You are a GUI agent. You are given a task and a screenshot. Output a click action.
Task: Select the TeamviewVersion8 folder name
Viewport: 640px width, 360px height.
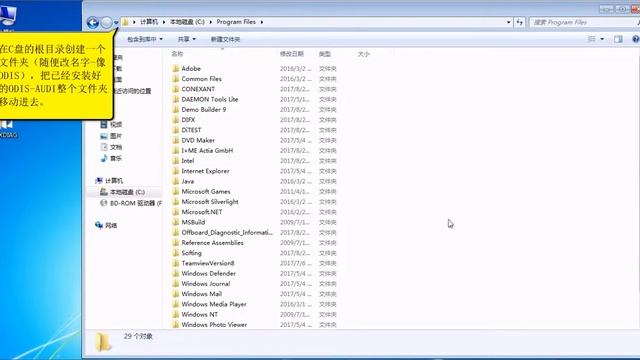(208, 263)
